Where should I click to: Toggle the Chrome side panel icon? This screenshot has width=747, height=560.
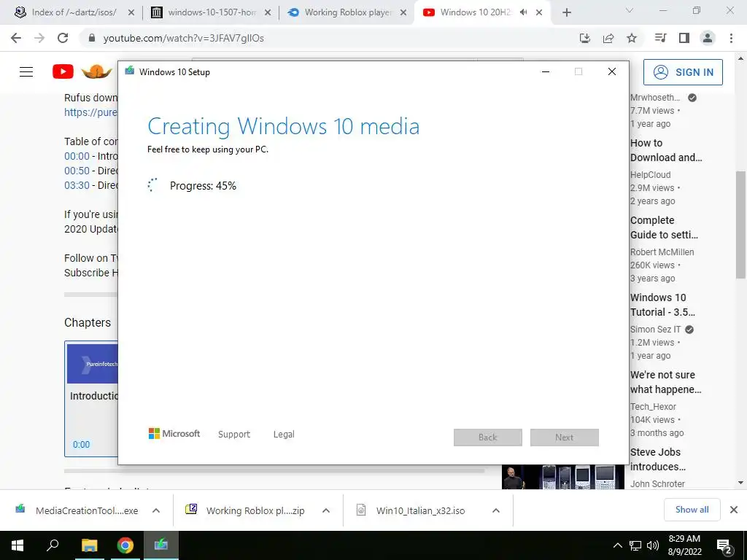684,38
